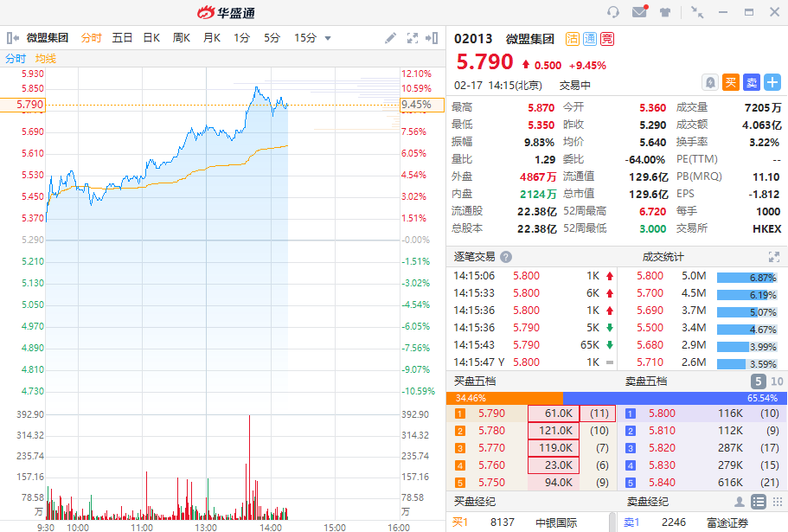The width and height of the screenshot is (788, 532).
Task: Switch broker queue to grid view
Action: (778, 502)
